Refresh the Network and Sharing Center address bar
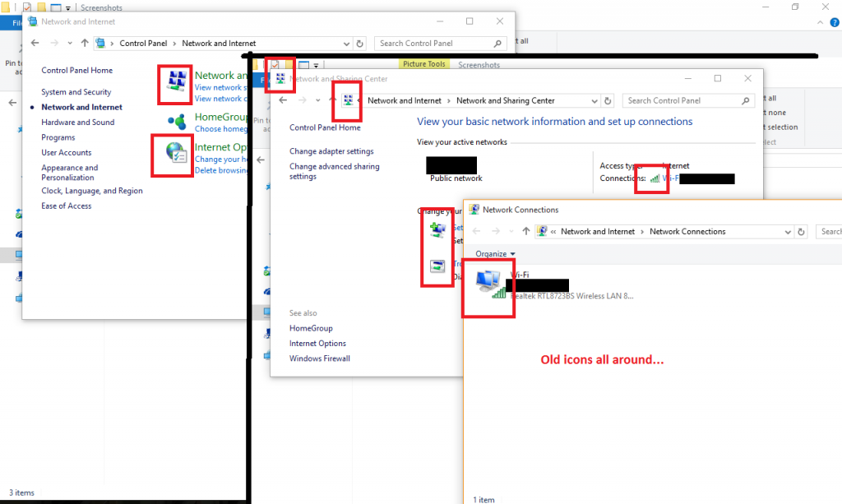 click(608, 100)
